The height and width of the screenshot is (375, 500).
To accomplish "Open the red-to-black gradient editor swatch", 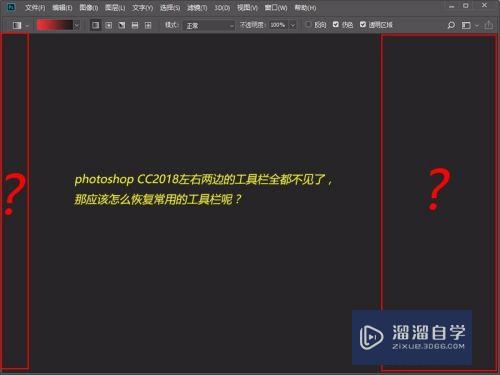I will (55, 25).
